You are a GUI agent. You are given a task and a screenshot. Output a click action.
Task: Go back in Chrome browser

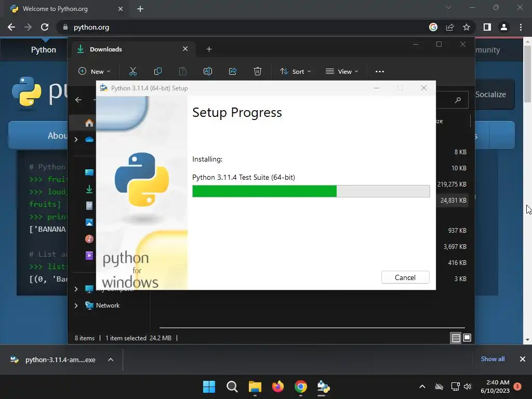[x=11, y=27]
